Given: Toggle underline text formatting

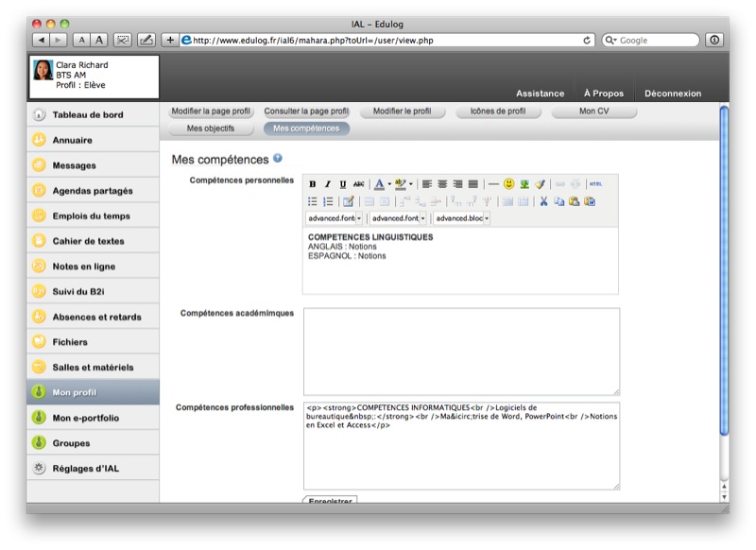Looking at the screenshot, I should click(x=343, y=184).
